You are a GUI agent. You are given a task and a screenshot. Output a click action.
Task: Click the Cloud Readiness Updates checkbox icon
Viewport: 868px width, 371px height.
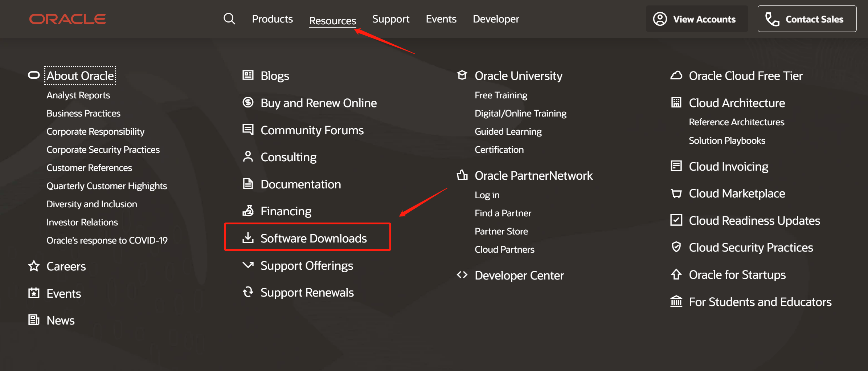[676, 220]
